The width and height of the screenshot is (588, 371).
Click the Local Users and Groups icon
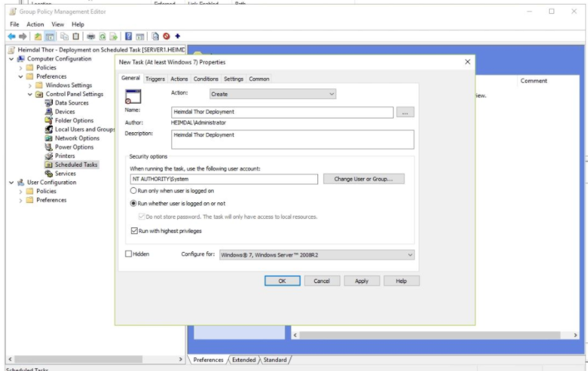coord(49,130)
